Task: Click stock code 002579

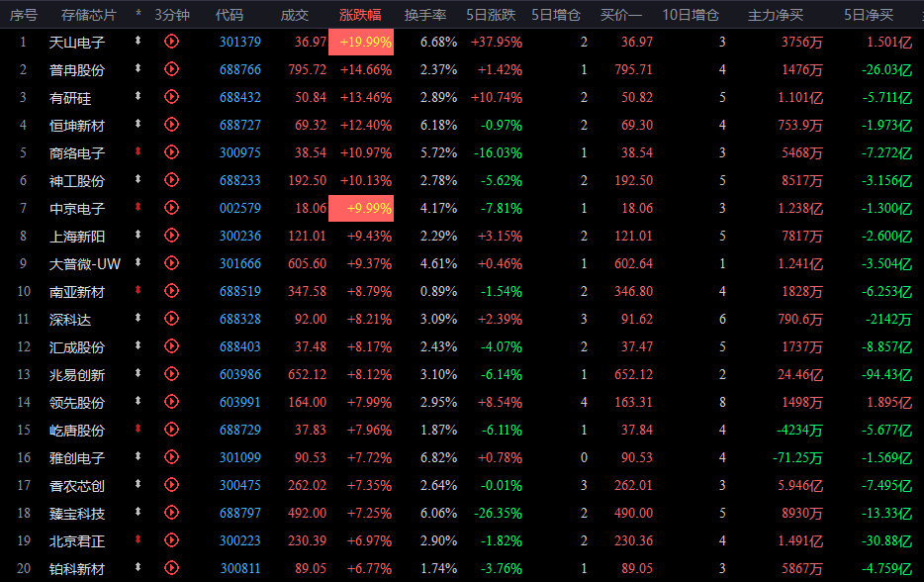Action: tap(239, 208)
